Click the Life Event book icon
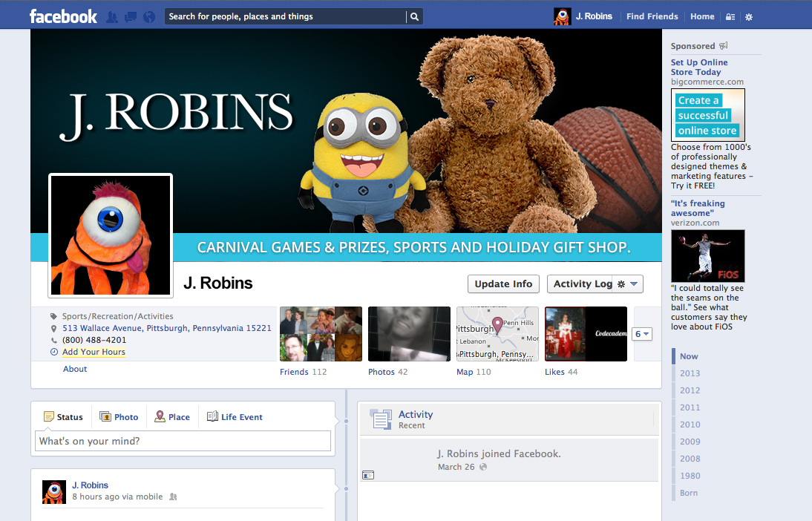The height and width of the screenshot is (521, 812). point(212,416)
